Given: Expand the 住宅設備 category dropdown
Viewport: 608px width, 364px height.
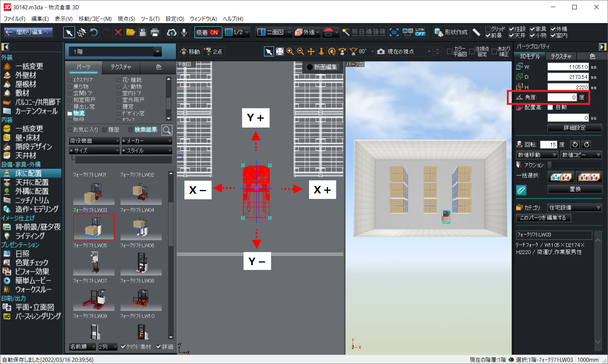Looking at the screenshot, I should click(x=574, y=207).
